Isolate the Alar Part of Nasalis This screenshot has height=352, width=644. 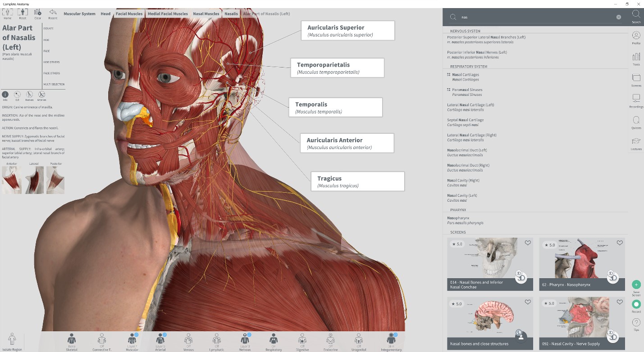coord(48,28)
